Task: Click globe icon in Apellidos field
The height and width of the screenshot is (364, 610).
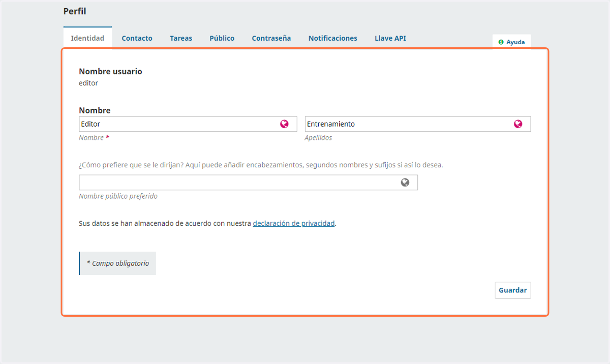Action: pos(518,124)
